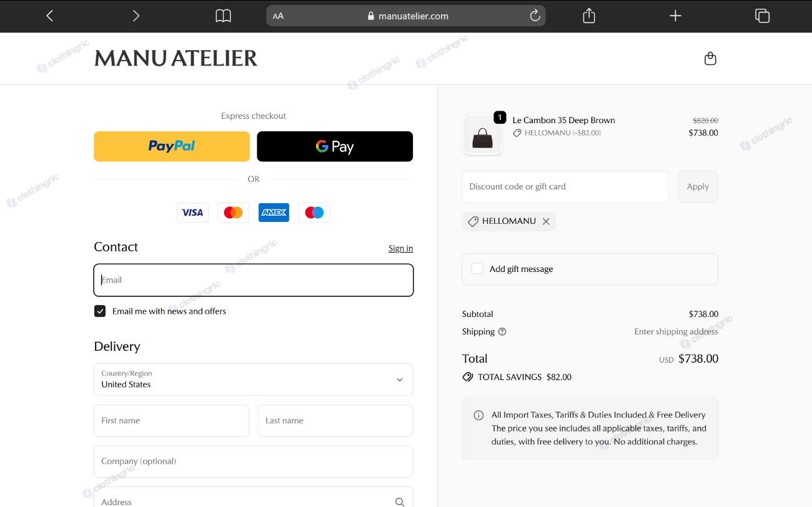Click the Last name field
The image size is (812, 507).
coord(335,421)
